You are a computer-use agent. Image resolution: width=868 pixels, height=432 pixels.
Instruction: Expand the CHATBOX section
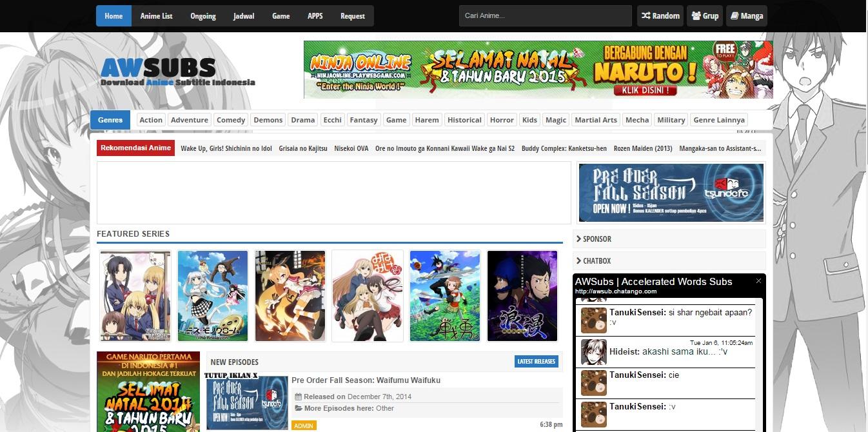[669, 260]
